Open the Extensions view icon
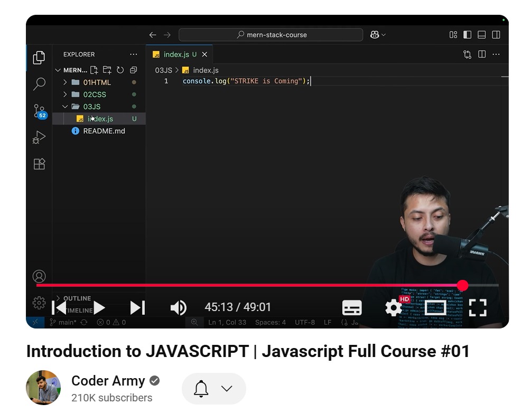532x413 pixels. click(39, 164)
